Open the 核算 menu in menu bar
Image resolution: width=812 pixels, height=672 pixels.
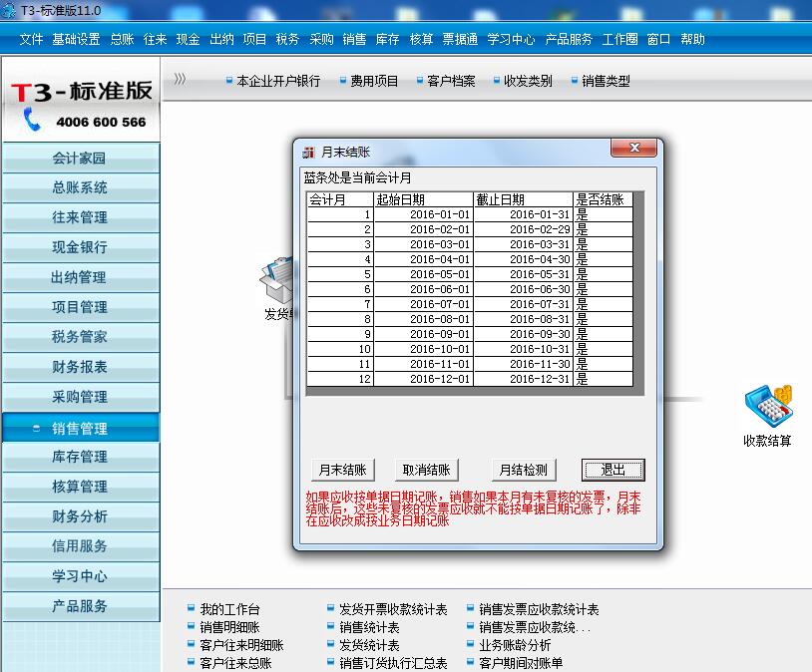click(421, 39)
